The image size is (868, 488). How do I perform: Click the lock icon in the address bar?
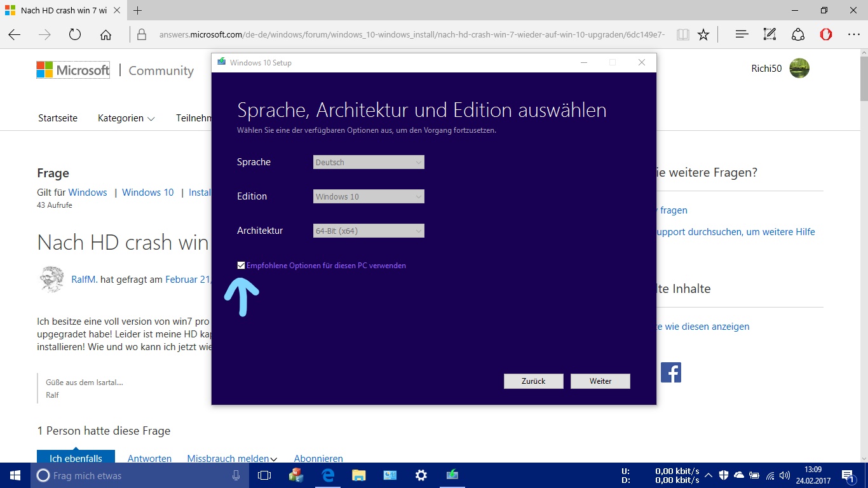click(142, 35)
